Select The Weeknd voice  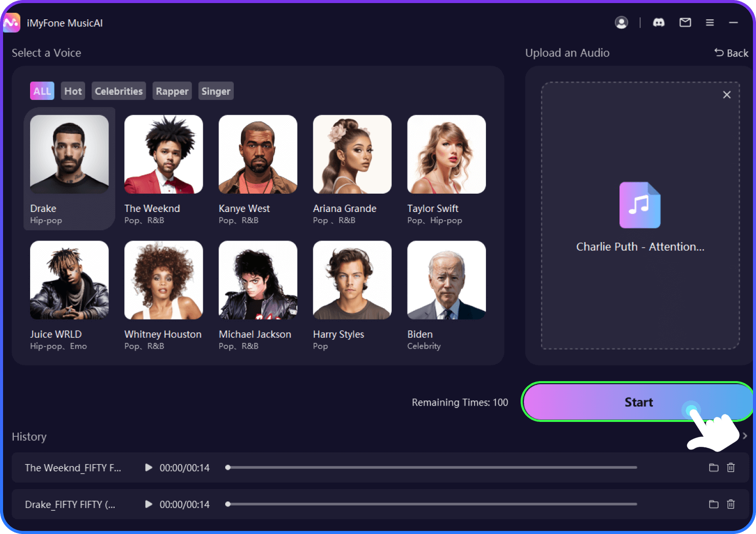tap(164, 169)
